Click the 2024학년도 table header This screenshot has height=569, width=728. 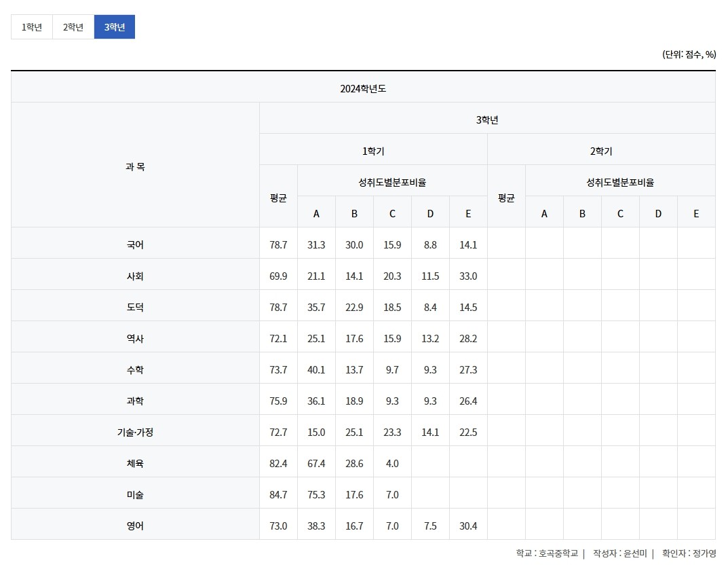pyautogui.click(x=363, y=89)
